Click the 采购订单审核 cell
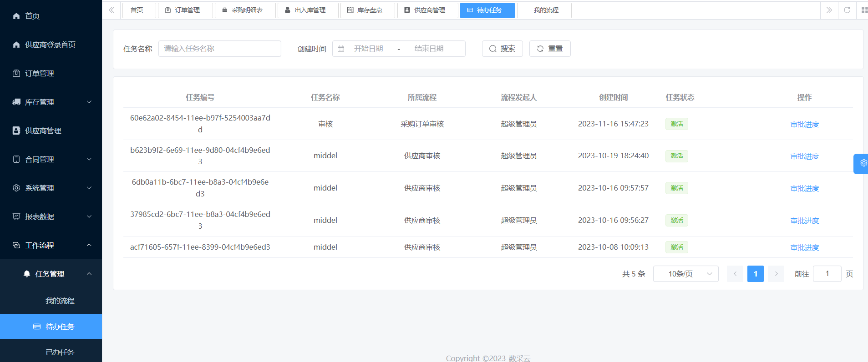Image resolution: width=868 pixels, height=362 pixels. [422, 124]
